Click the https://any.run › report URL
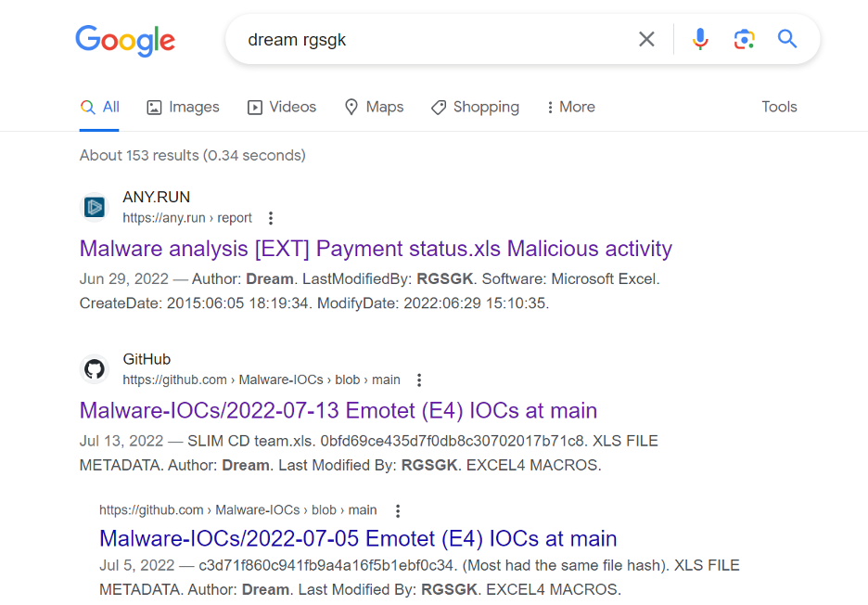Screen dimensions: 868x605 tap(187, 218)
